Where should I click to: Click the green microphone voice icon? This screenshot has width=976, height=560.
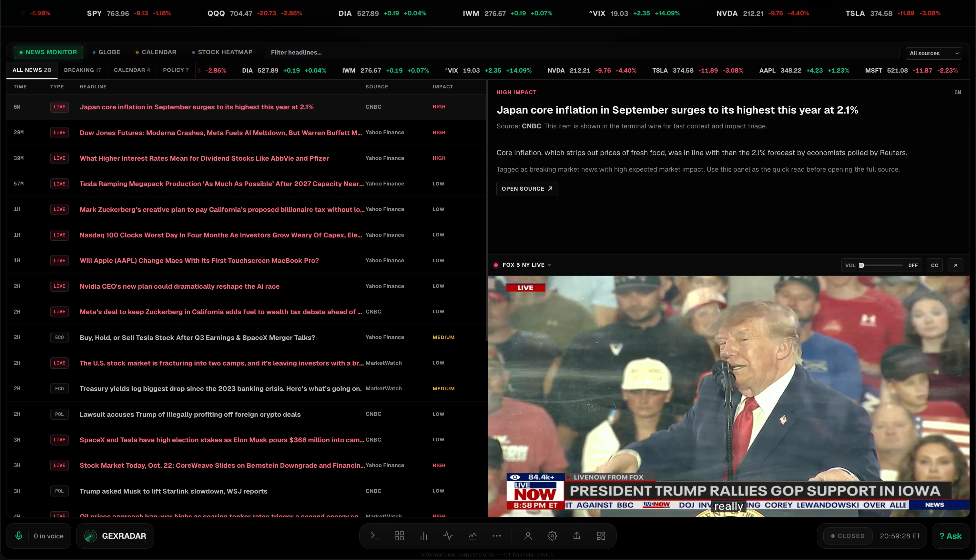click(18, 536)
